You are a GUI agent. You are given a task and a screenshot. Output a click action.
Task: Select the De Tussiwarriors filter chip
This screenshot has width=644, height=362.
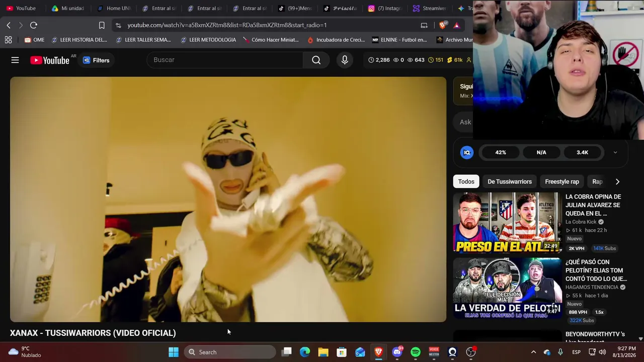[x=510, y=182]
